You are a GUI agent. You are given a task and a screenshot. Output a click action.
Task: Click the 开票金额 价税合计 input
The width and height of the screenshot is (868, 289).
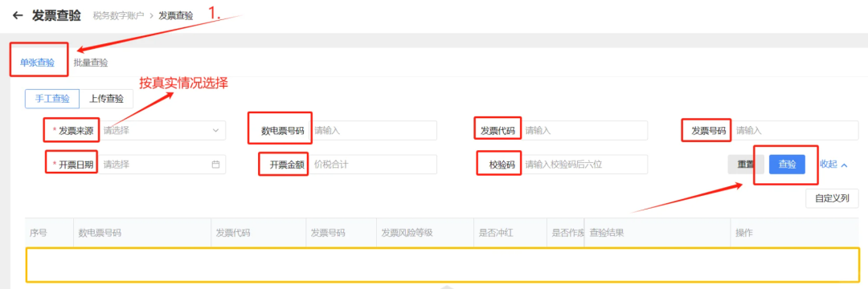coord(373,164)
